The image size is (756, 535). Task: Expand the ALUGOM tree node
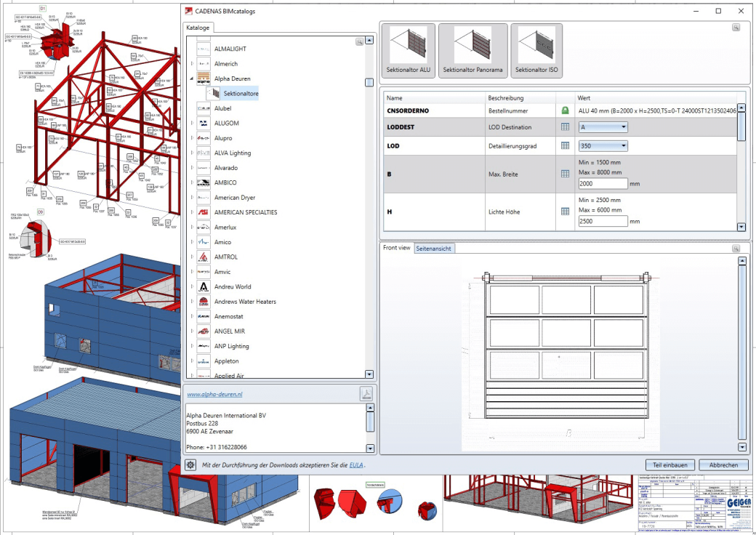pyautogui.click(x=192, y=124)
